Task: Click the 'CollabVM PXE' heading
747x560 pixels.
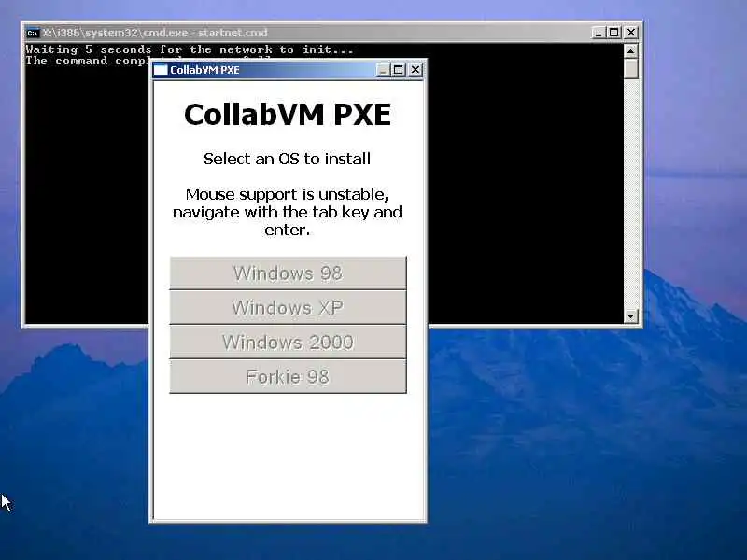Action: click(288, 114)
